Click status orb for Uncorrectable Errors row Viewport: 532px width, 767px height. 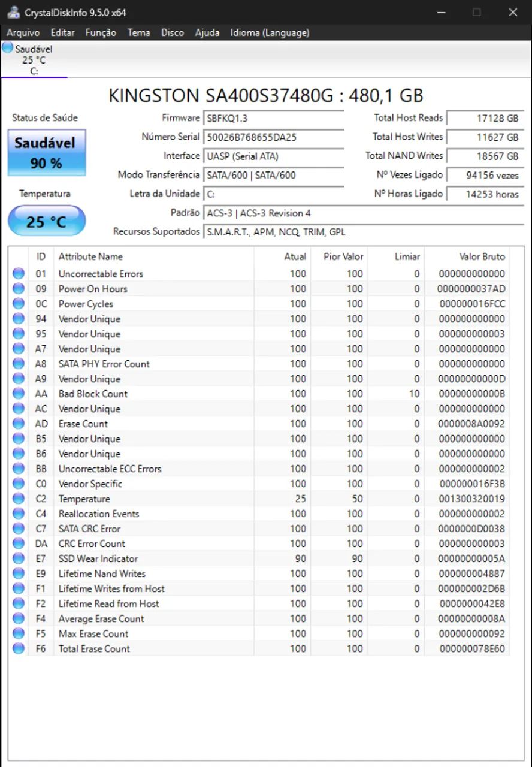point(19,274)
